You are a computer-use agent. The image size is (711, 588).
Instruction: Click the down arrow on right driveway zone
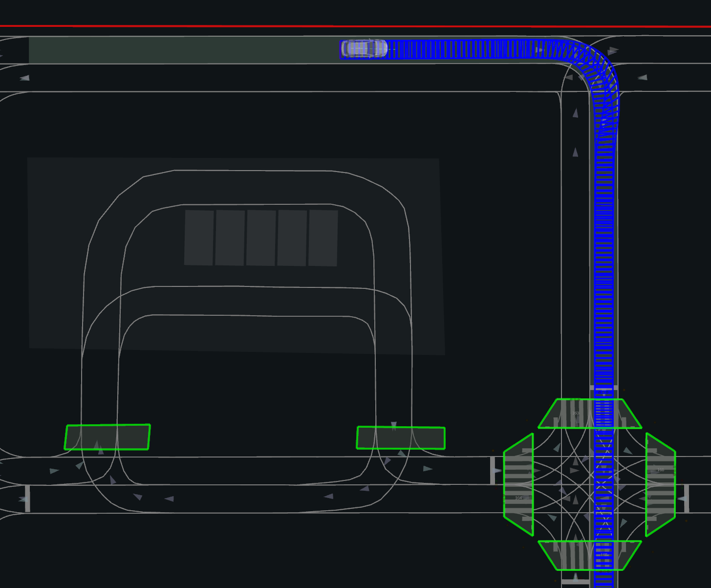[x=394, y=426]
